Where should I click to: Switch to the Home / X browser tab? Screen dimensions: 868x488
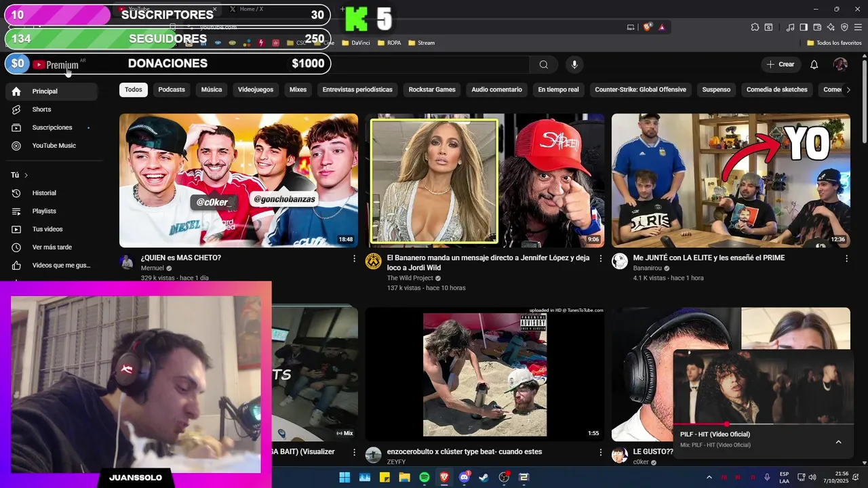[252, 9]
